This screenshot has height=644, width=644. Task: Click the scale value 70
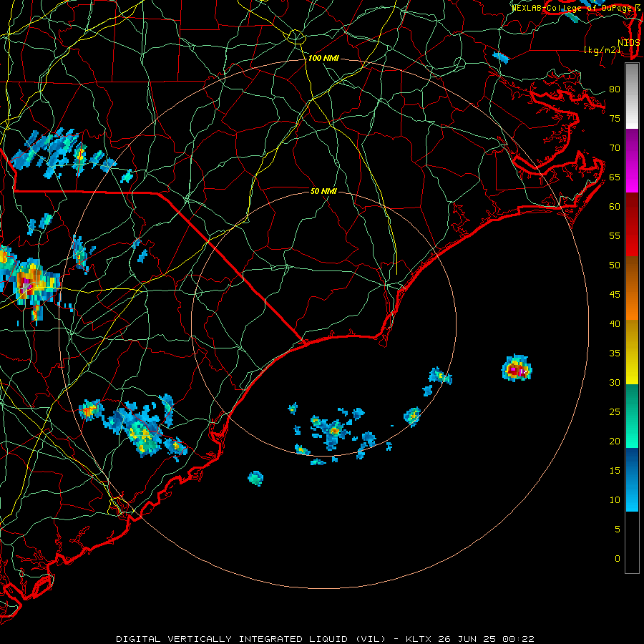tap(615, 148)
